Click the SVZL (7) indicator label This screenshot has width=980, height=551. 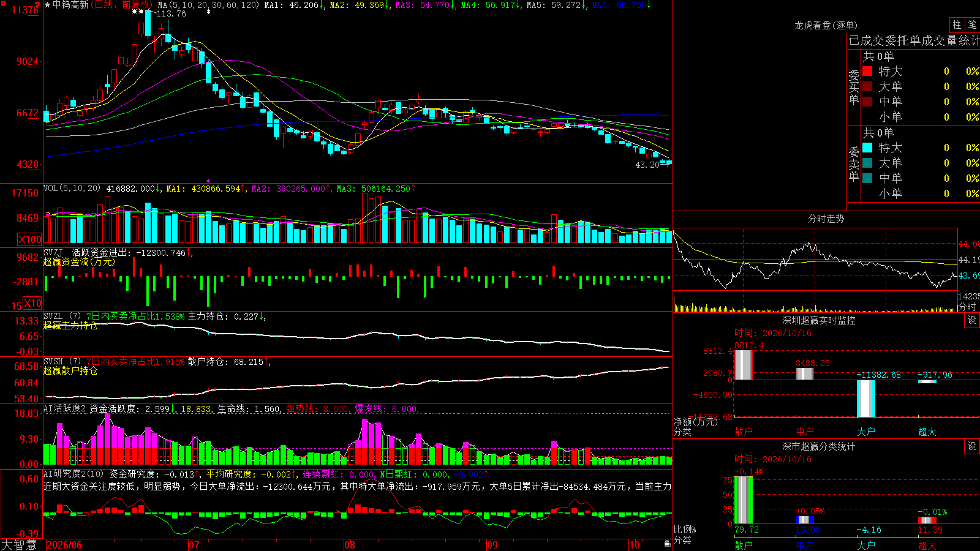click(x=62, y=317)
